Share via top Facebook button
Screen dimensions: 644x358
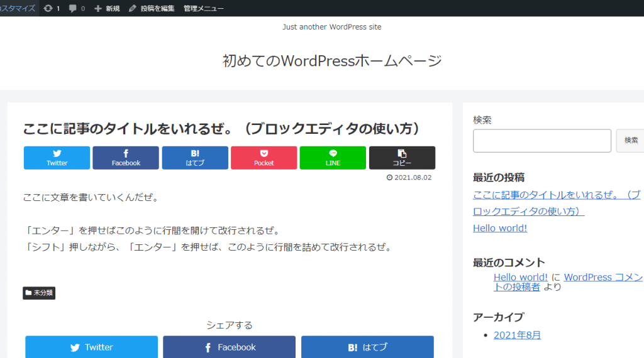(126, 158)
